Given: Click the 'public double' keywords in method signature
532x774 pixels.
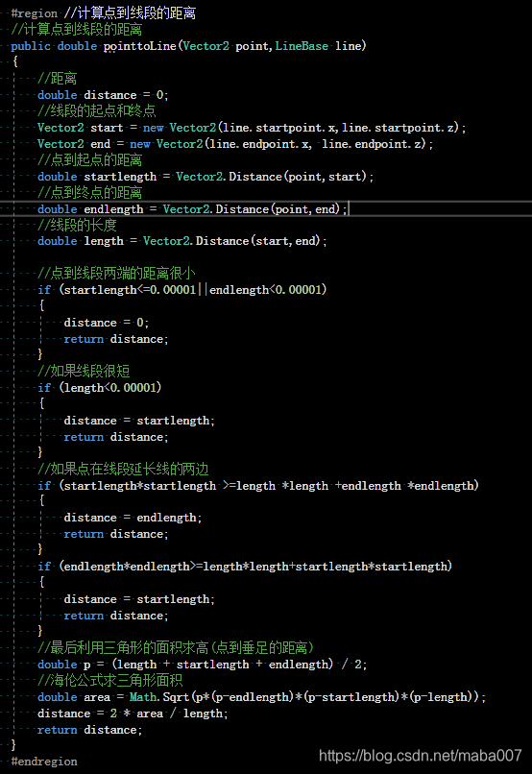Looking at the screenshot, I should point(54,46).
